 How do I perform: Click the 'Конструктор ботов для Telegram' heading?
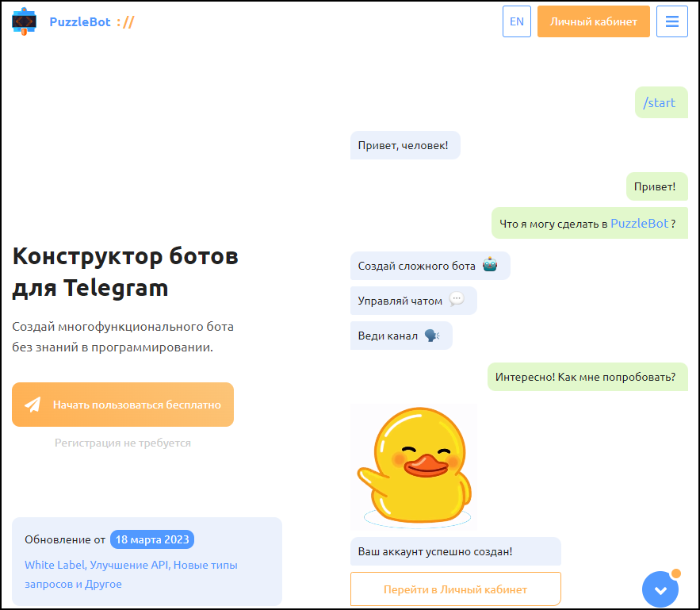(x=125, y=272)
